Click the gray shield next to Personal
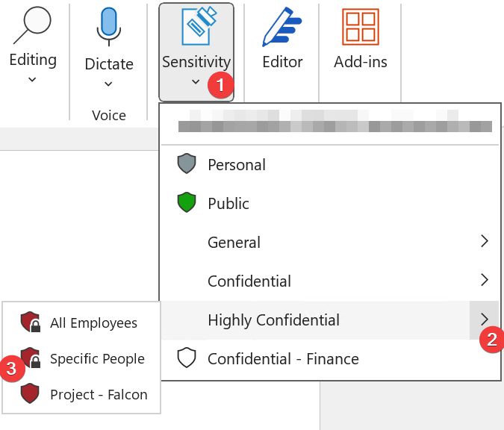This screenshot has width=504, height=430. pos(186,164)
